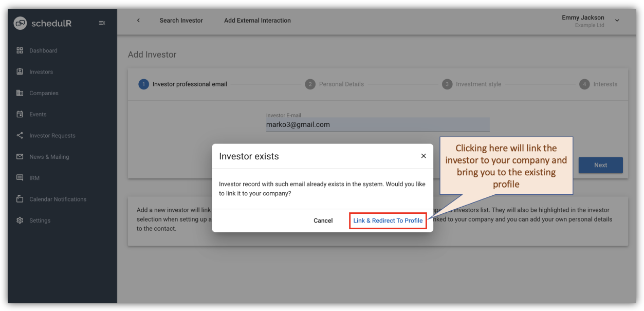
Task: Open the Emmy Jackson account dropdown
Action: coord(616,21)
